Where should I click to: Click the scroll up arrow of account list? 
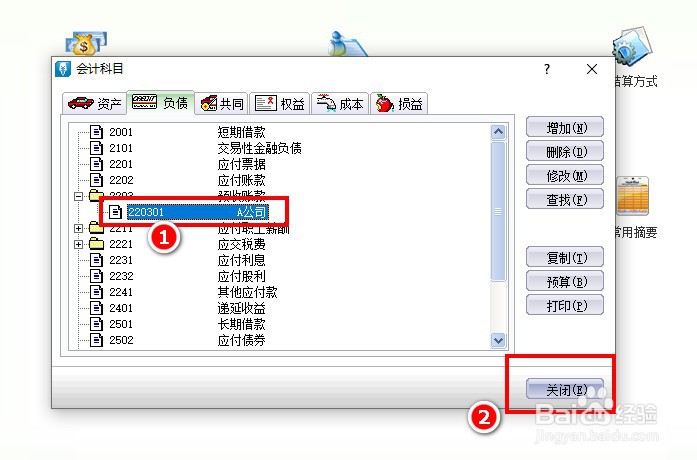point(498,132)
